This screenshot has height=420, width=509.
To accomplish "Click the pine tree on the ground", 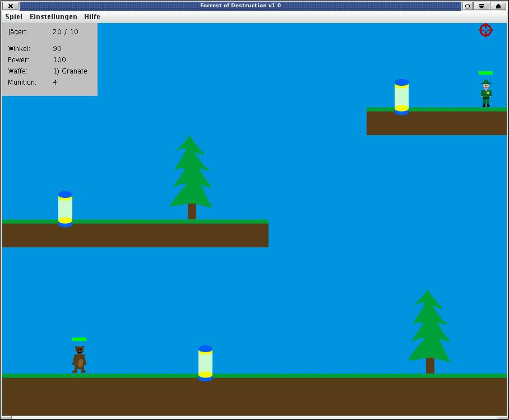I will pos(429,331).
